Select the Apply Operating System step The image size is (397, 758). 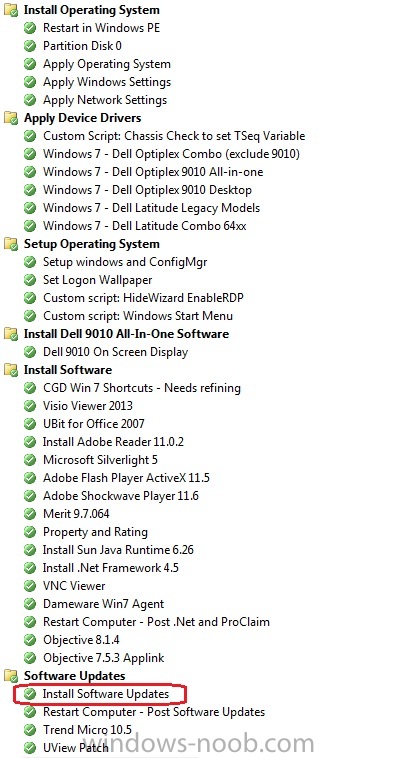(x=107, y=64)
